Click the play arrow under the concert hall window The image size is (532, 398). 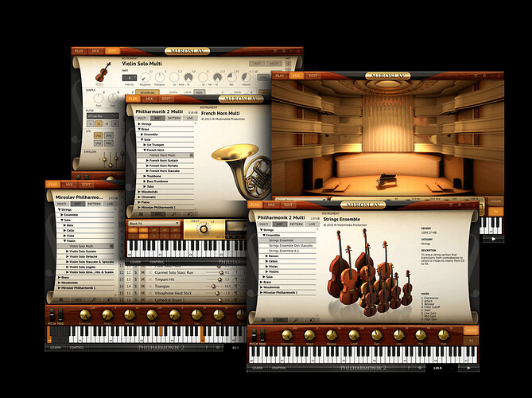tap(493, 239)
